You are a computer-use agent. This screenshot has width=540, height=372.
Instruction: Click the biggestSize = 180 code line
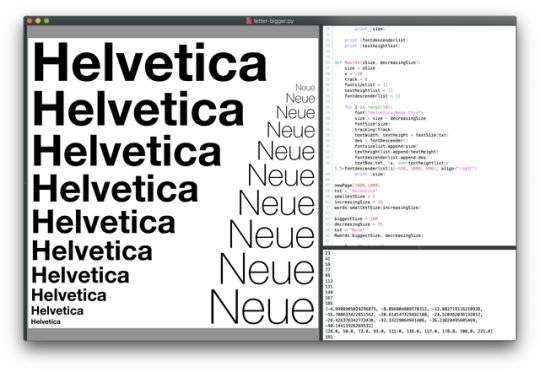tap(356, 219)
